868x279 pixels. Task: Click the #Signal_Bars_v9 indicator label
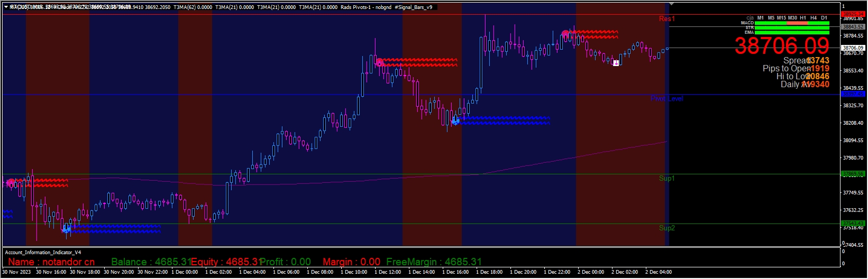[x=413, y=7]
